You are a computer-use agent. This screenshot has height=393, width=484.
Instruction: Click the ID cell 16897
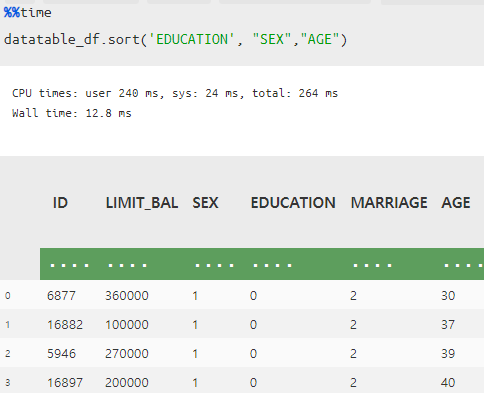coord(65,383)
